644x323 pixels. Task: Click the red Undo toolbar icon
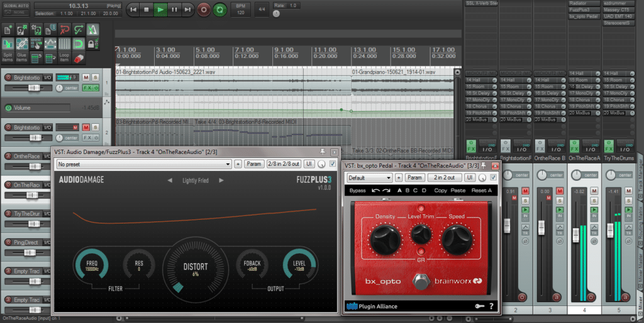(65, 30)
